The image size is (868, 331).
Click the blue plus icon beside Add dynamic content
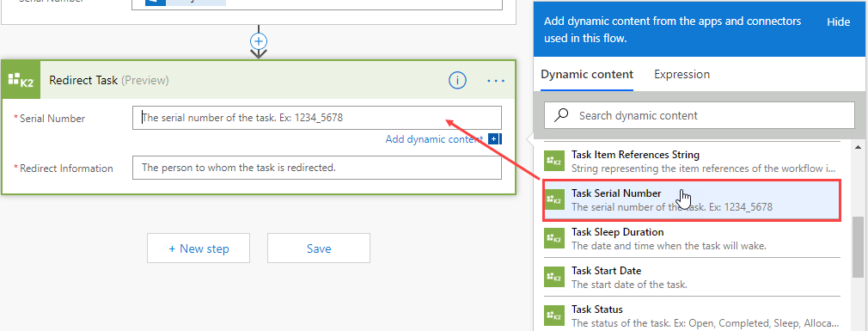point(495,139)
